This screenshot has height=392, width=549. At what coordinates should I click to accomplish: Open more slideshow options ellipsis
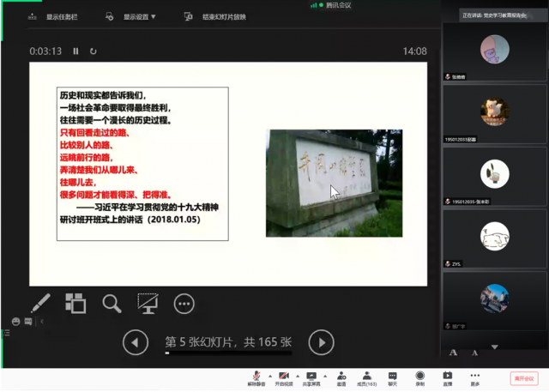(184, 304)
